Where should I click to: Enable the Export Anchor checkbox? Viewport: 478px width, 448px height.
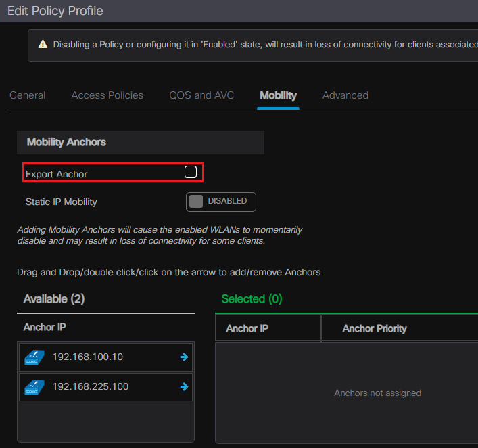point(191,173)
